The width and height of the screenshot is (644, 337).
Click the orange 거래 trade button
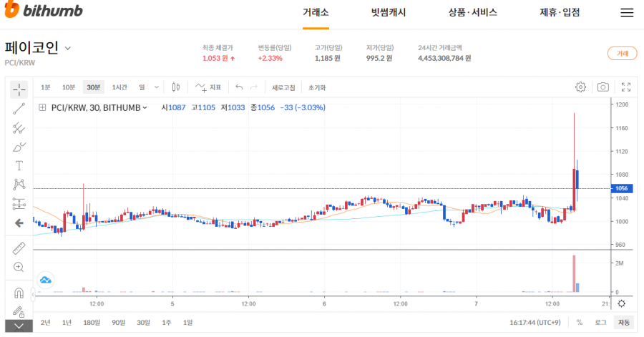click(x=623, y=54)
